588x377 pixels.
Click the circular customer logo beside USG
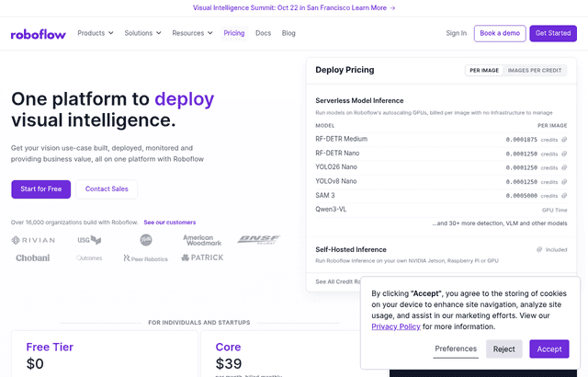(146, 240)
